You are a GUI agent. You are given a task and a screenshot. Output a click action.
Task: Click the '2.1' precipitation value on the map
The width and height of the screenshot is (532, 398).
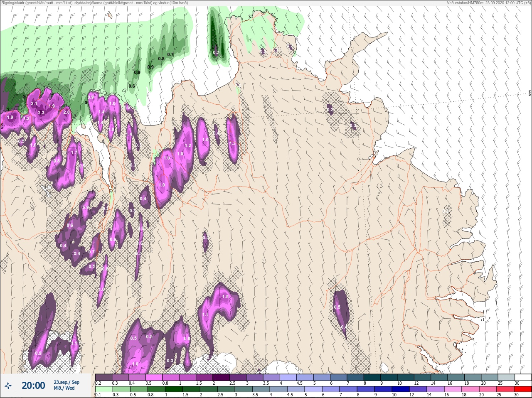tap(34, 104)
